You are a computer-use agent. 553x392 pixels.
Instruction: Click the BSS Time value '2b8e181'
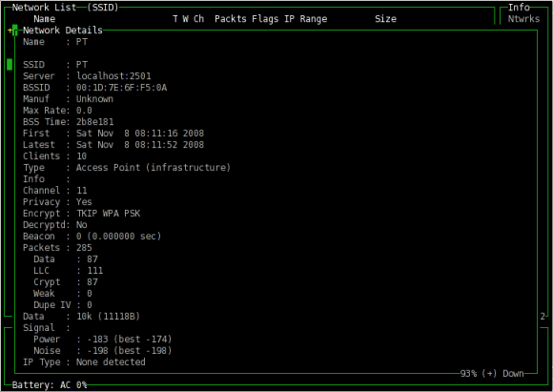pos(95,122)
